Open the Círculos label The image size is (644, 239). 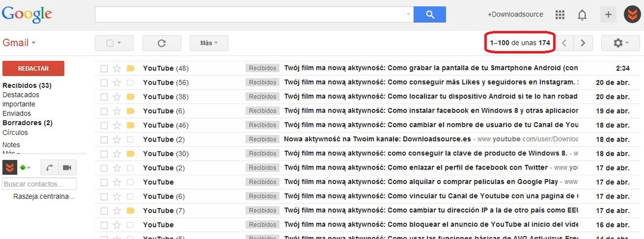pos(15,133)
